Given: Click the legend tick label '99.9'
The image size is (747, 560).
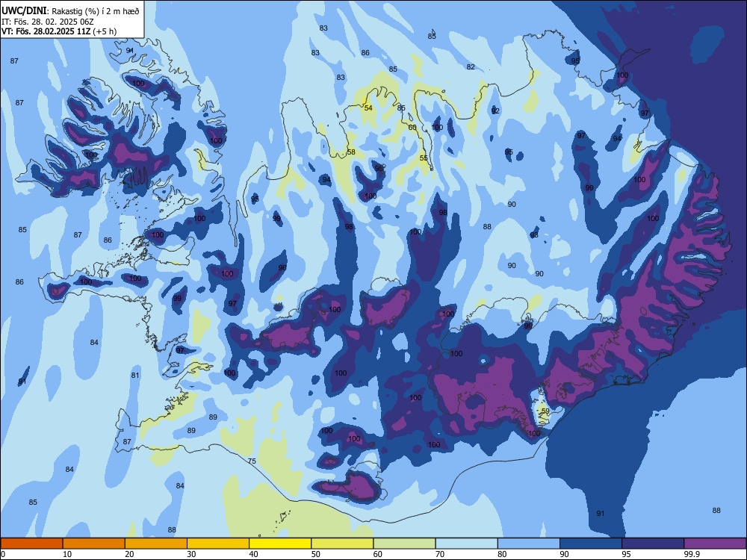Looking at the screenshot, I should tap(691, 554).
